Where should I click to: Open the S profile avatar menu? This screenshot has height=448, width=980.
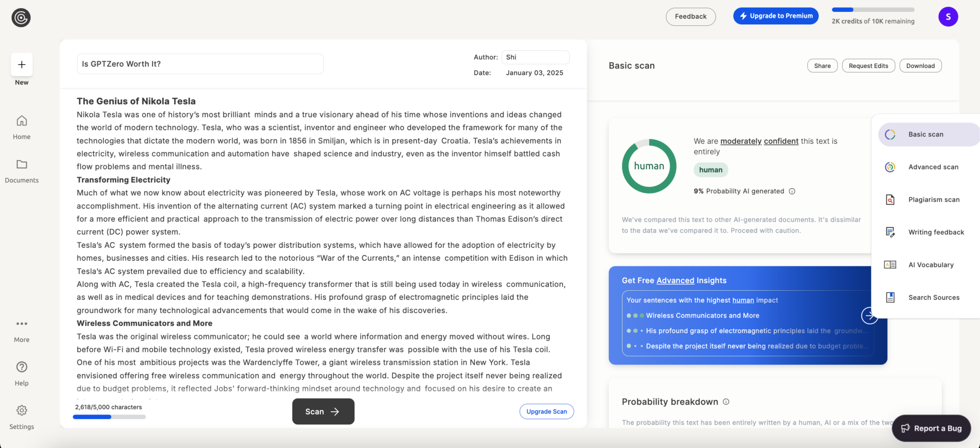coord(948,16)
